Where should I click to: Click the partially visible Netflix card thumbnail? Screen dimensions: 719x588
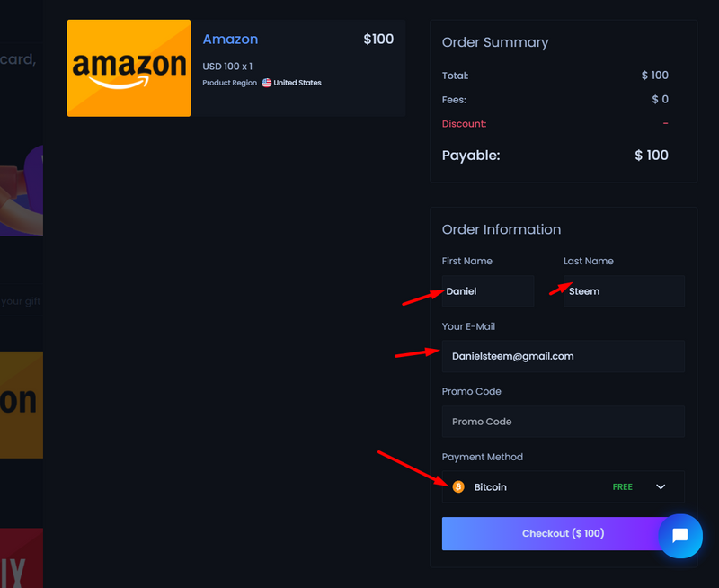point(22,557)
